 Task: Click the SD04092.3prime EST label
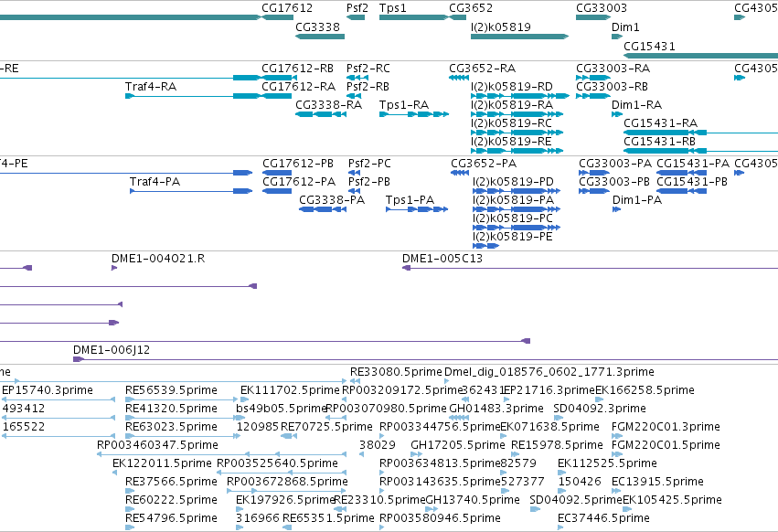coord(600,409)
